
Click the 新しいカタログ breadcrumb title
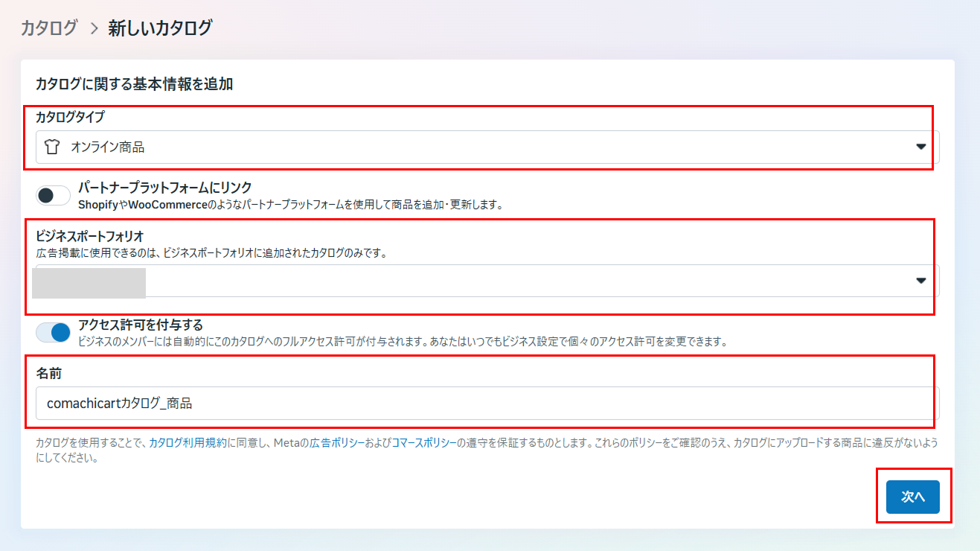coord(160,28)
